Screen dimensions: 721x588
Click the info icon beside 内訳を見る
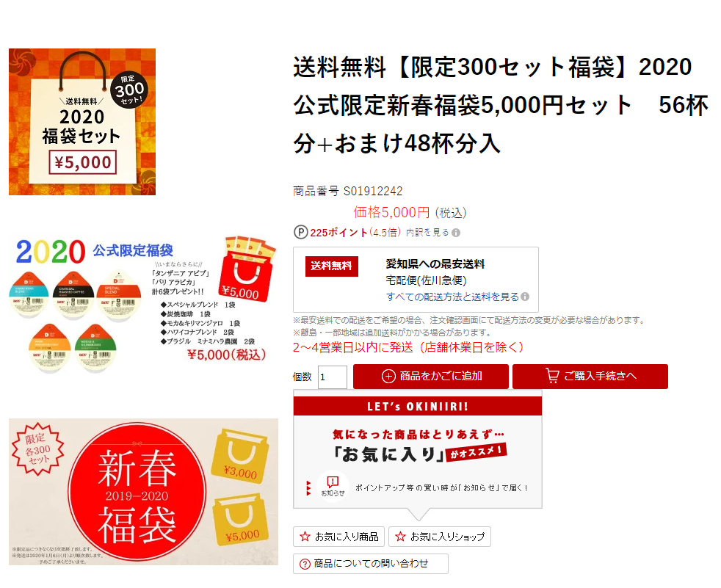pos(456,233)
